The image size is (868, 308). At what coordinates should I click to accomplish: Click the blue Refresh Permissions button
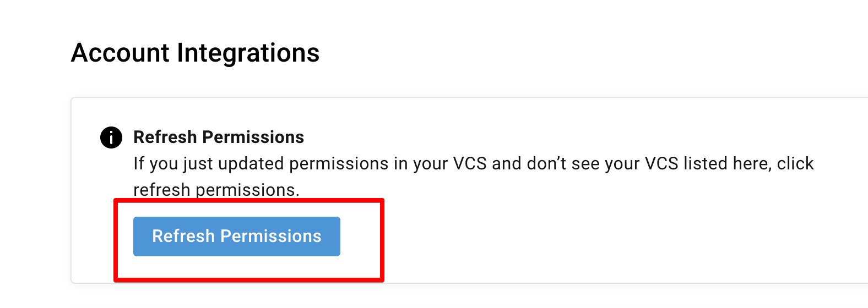pos(236,237)
